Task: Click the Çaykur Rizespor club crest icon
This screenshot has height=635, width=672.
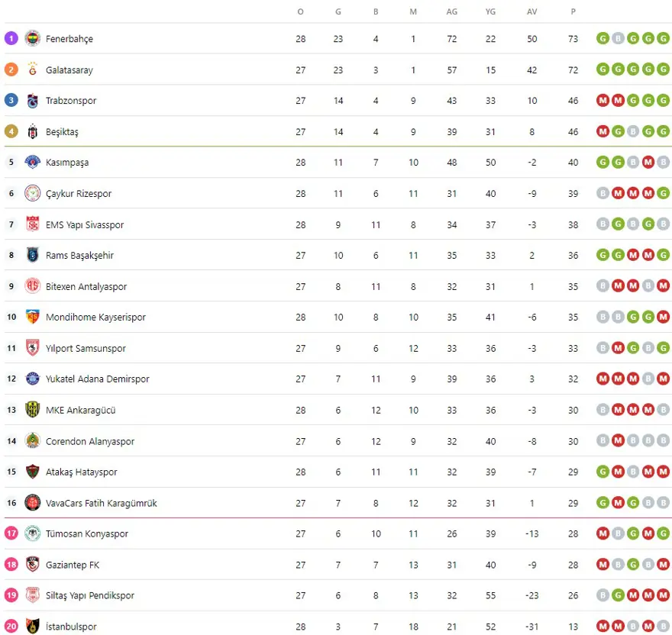Action: pos(33,193)
